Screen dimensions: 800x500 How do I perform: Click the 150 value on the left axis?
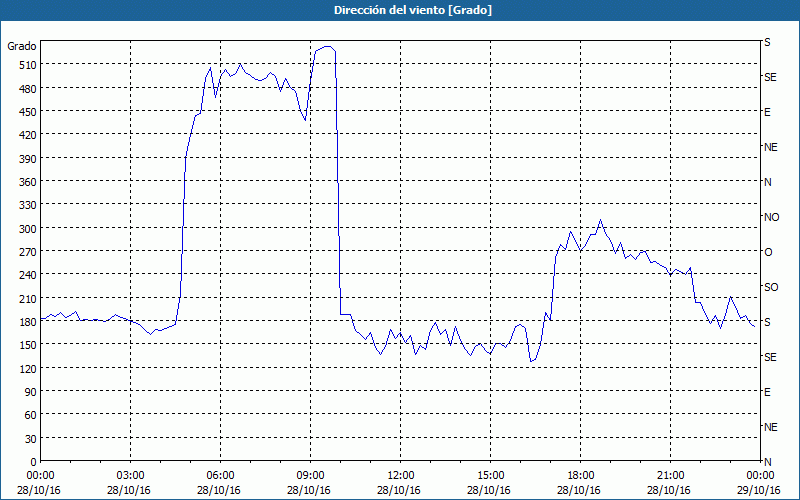pyautogui.click(x=28, y=345)
